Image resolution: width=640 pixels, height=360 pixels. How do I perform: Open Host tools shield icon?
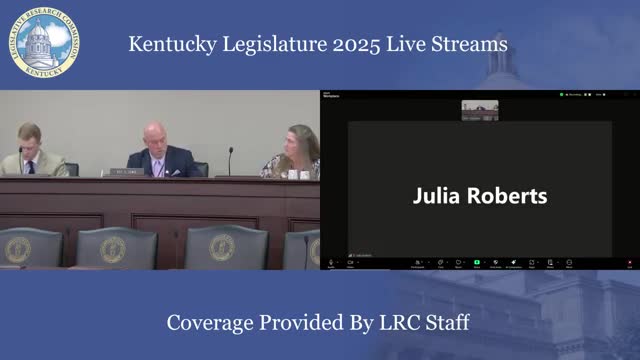(496, 262)
